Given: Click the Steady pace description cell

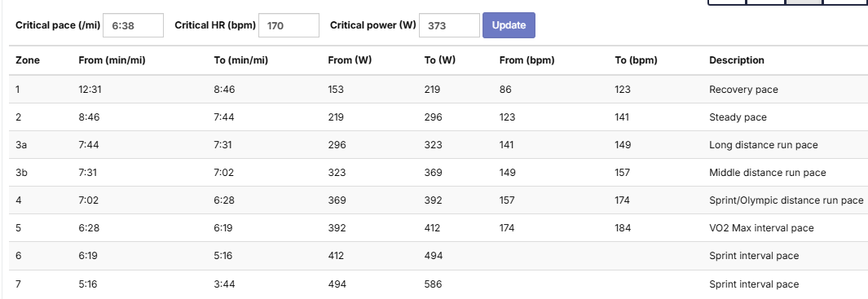Looking at the screenshot, I should [x=738, y=117].
